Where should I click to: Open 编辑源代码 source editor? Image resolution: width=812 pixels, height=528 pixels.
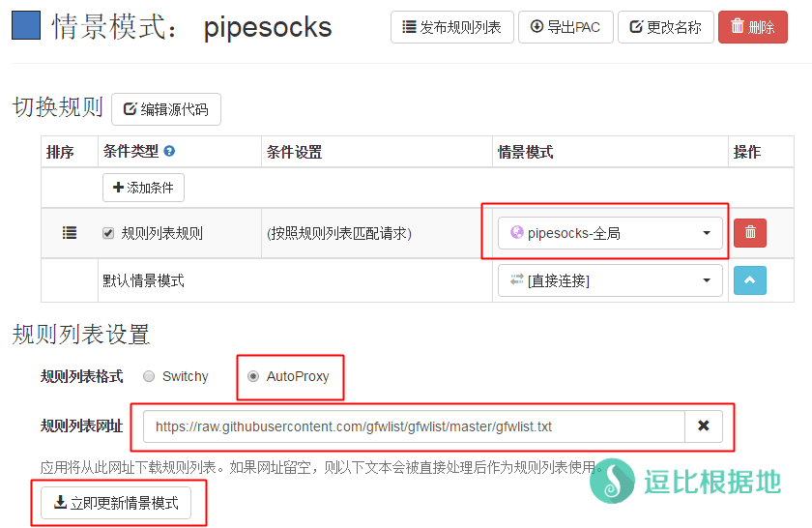166,109
